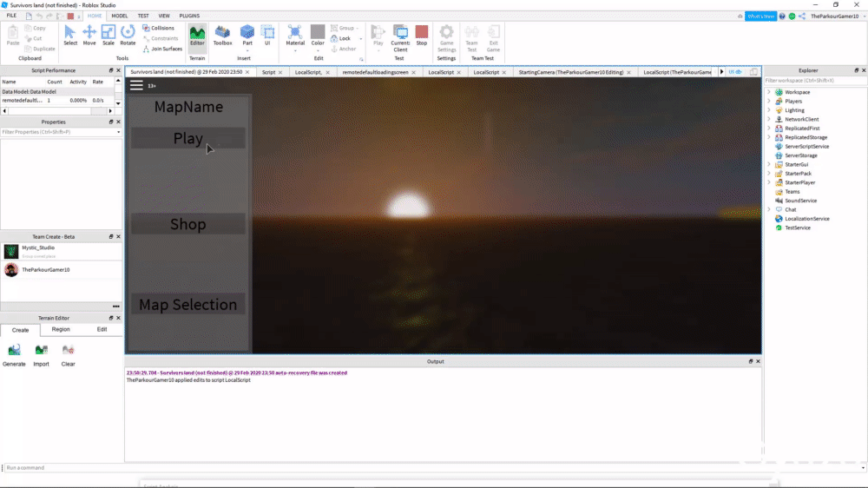868x488 pixels.
Task: Switch to the Edit tab in Terrain Editor
Action: pyautogui.click(x=102, y=330)
